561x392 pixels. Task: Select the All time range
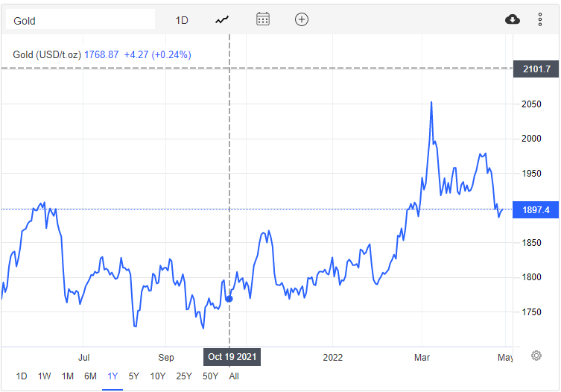pos(234,376)
